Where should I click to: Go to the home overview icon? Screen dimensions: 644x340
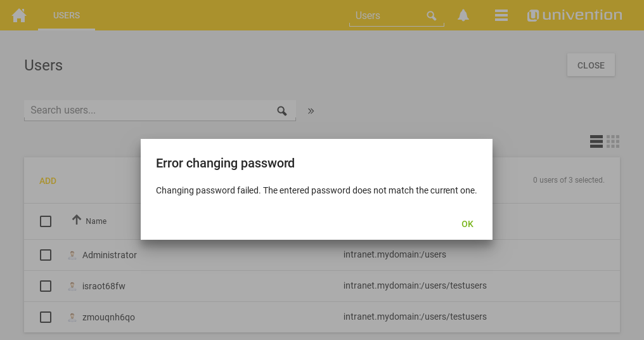coord(19,15)
